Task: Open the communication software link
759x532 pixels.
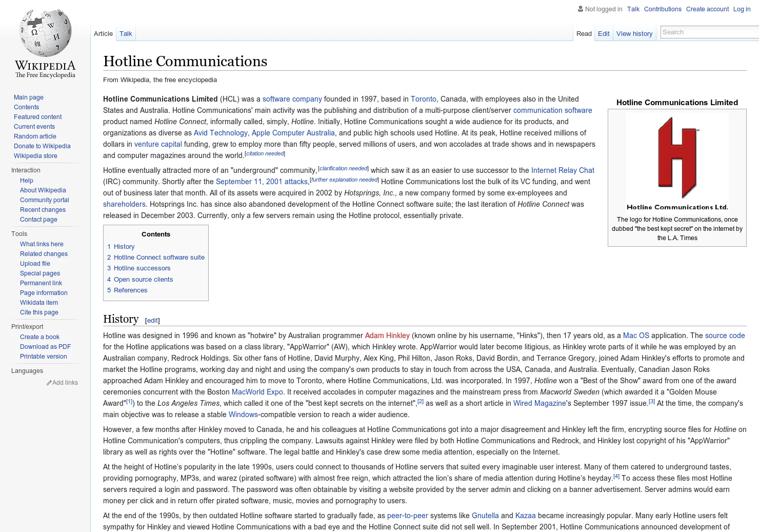Action: pyautogui.click(x=553, y=110)
